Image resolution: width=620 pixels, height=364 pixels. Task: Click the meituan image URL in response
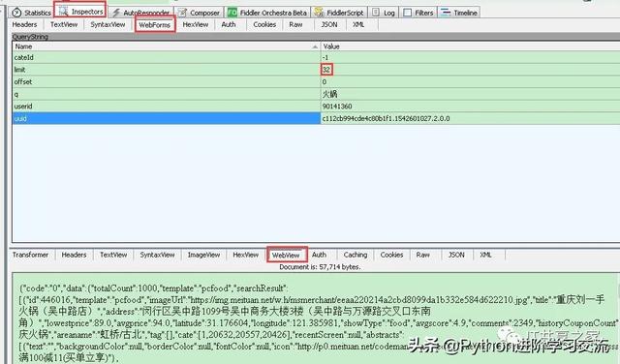coord(359,300)
